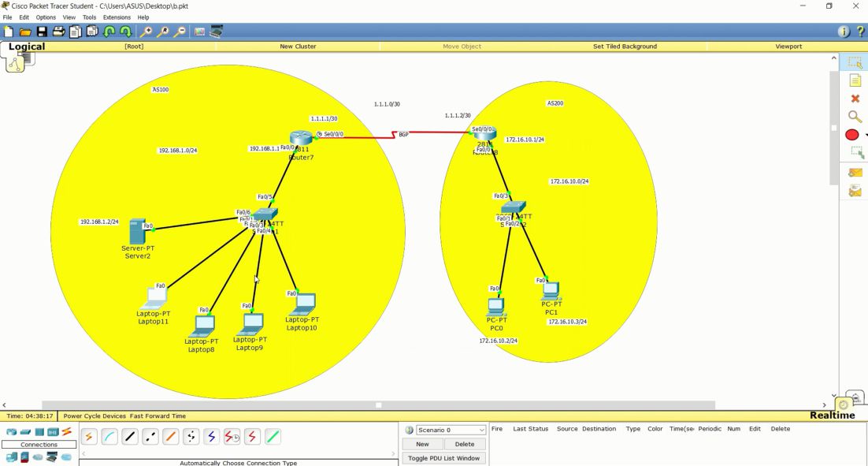The width and height of the screenshot is (868, 466).
Task: Select the Copper Cross-Over cable icon
Action: (x=150, y=436)
